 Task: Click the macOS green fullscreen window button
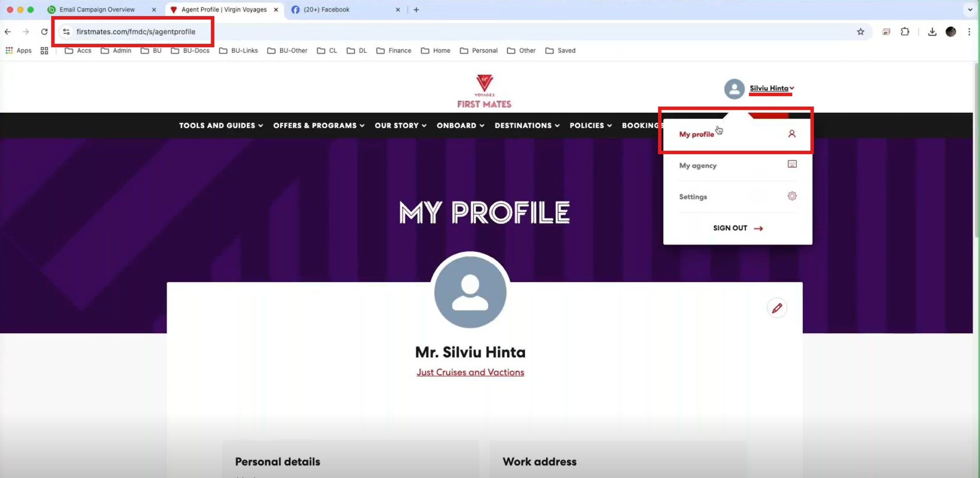point(30,10)
